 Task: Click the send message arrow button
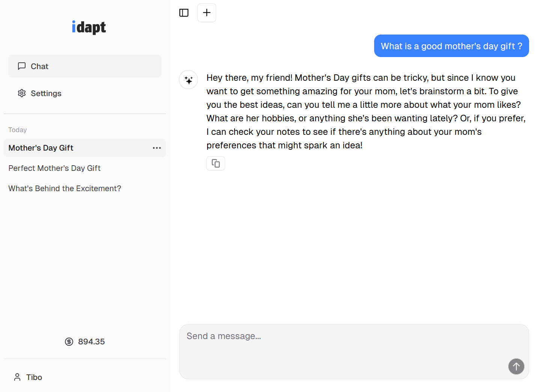click(516, 366)
